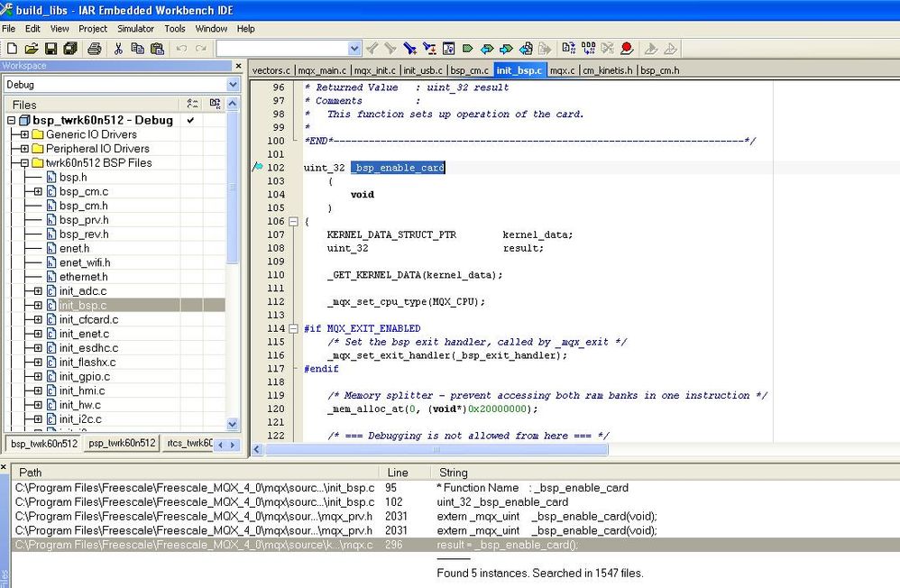
Task: Collapse the twrk60n512 BSP Files folder
Action: 24,163
